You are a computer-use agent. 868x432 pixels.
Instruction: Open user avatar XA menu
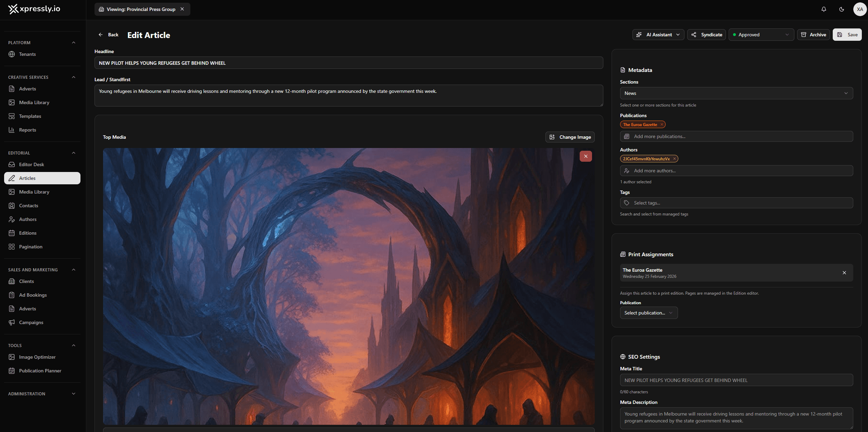[859, 9]
